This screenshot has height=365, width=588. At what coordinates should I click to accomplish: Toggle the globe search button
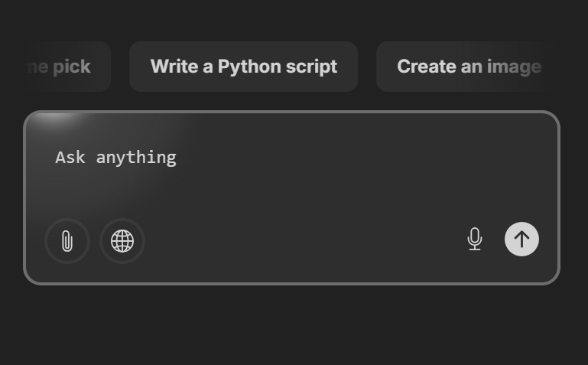point(122,241)
